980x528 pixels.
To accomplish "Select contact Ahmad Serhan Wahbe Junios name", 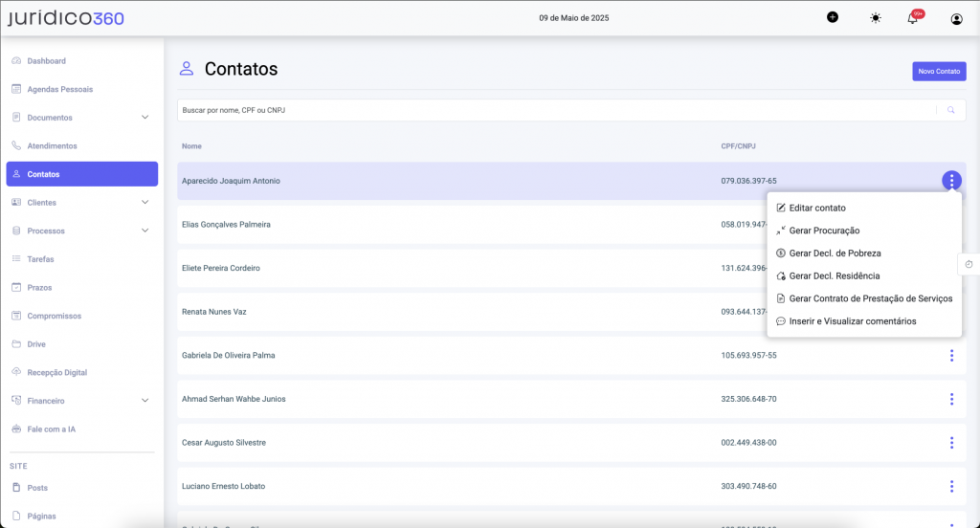I will click(234, 399).
